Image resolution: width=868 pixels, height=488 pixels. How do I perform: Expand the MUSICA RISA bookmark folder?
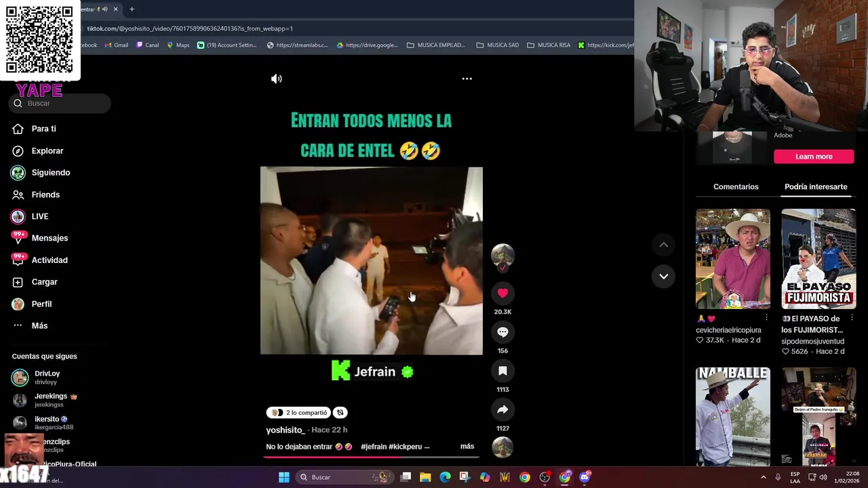(x=549, y=45)
